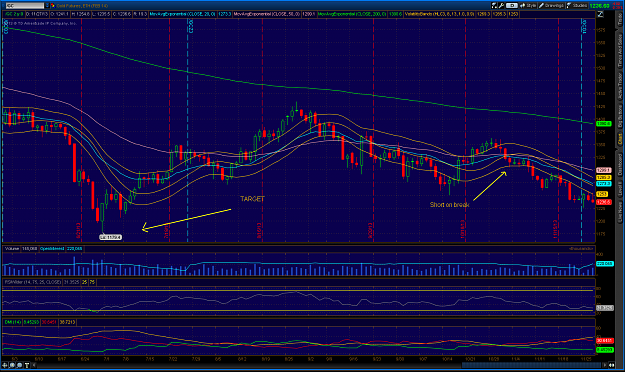Open the Trade side tab
The width and height of the screenshot is (625, 372).
tap(620, 19)
